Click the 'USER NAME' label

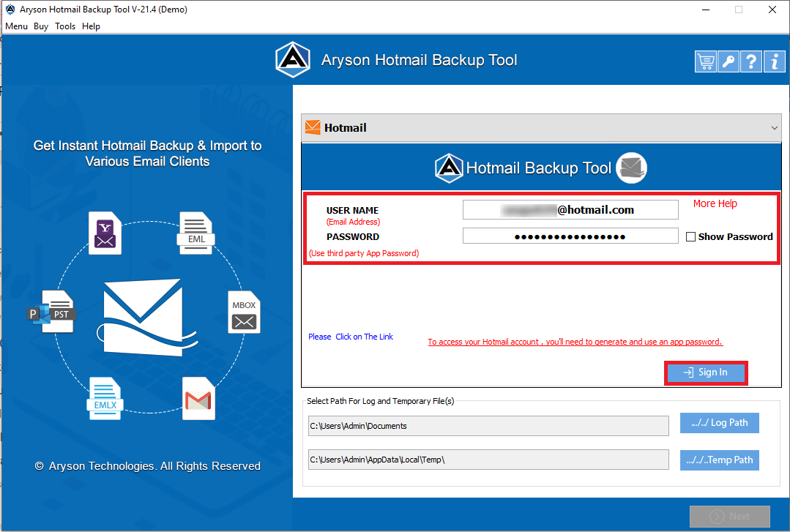click(x=352, y=211)
